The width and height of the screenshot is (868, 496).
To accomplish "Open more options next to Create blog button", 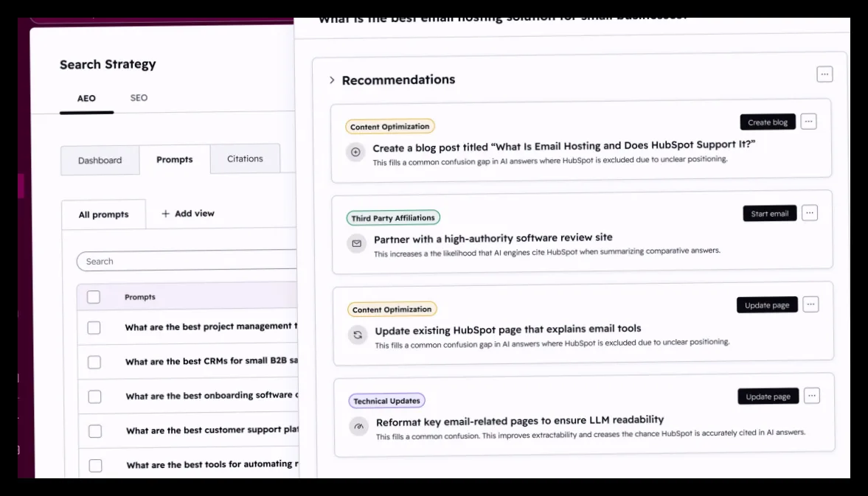I will pos(808,121).
